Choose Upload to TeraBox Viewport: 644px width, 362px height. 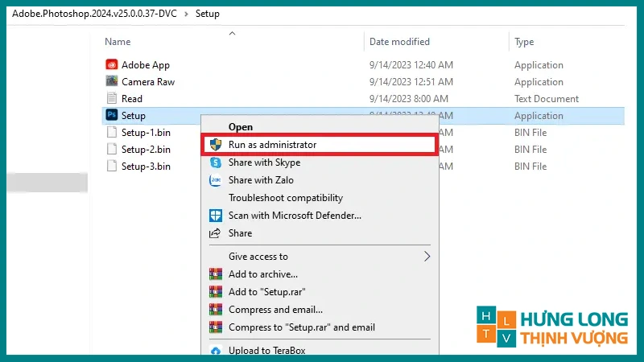[267, 350]
